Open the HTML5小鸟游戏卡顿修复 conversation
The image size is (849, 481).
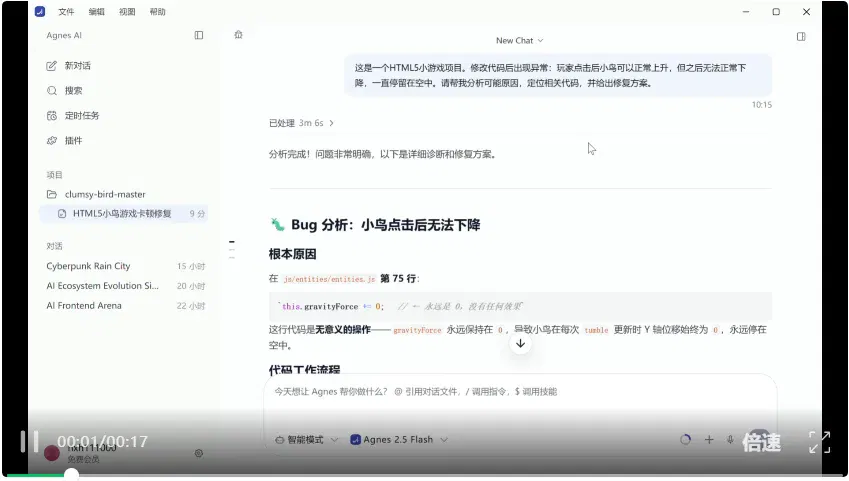point(123,213)
